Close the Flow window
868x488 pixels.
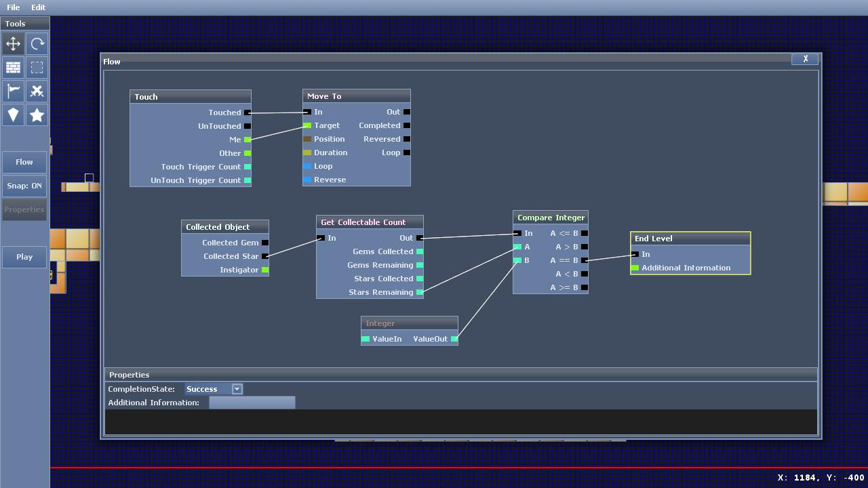point(805,59)
